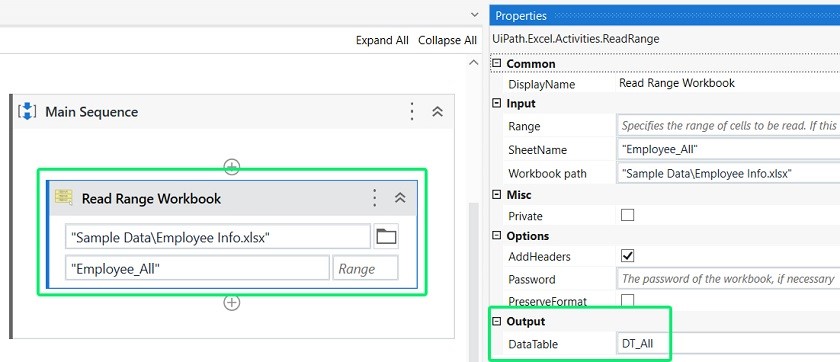Screen dimensions: 840x362
Task: Click the Read Range Workbook activity icon
Action: click(64, 198)
